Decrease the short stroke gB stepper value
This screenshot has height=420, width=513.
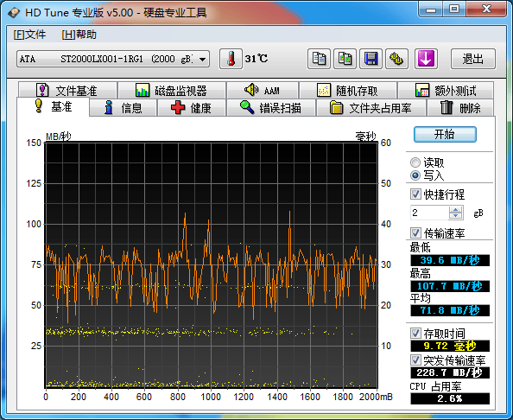point(455,216)
